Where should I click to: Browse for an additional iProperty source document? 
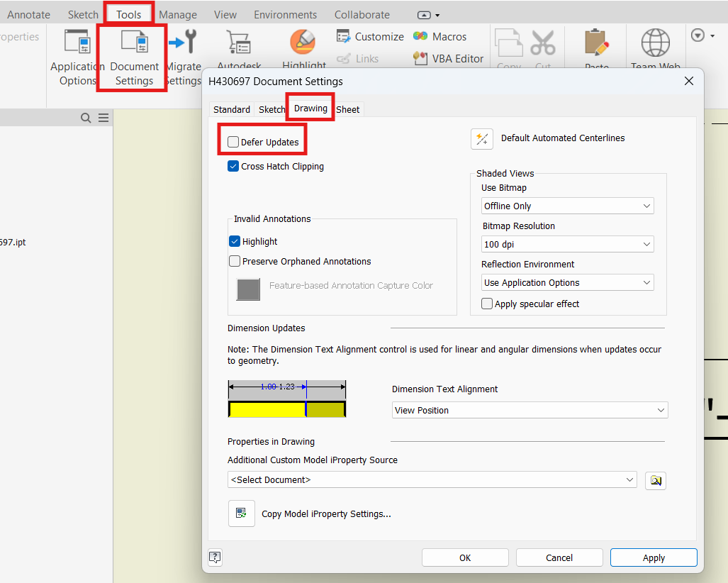(x=655, y=480)
